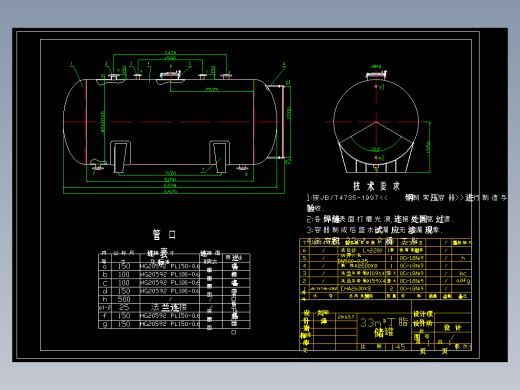
Task: Click the '1990' top dimension
Action: pyautogui.click(x=170, y=58)
